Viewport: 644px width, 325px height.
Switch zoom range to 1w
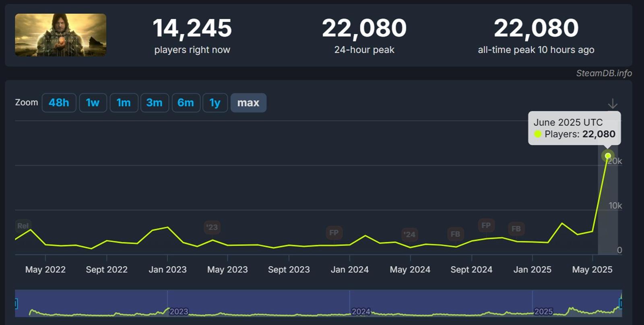[x=93, y=103]
